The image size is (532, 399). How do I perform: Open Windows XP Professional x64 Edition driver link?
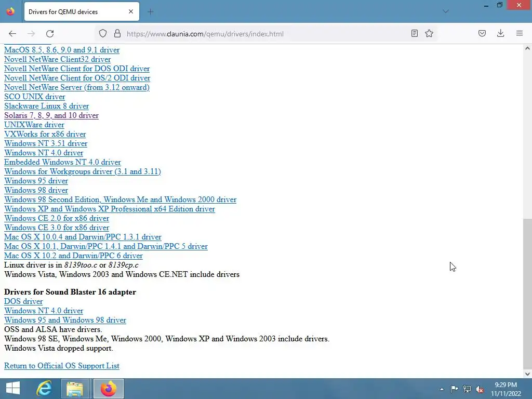coord(110,209)
